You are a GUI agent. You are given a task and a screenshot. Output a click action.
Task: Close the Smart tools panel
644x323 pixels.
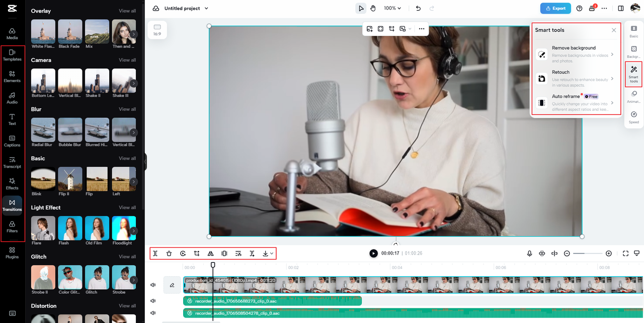[x=614, y=30]
